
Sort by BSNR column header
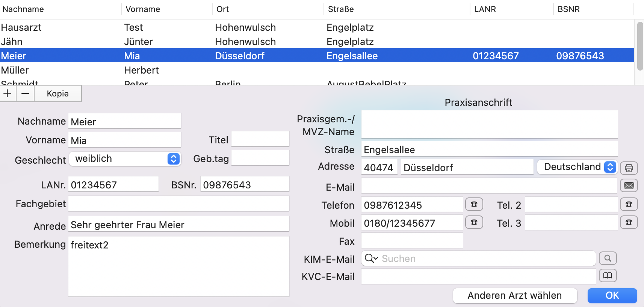point(594,9)
